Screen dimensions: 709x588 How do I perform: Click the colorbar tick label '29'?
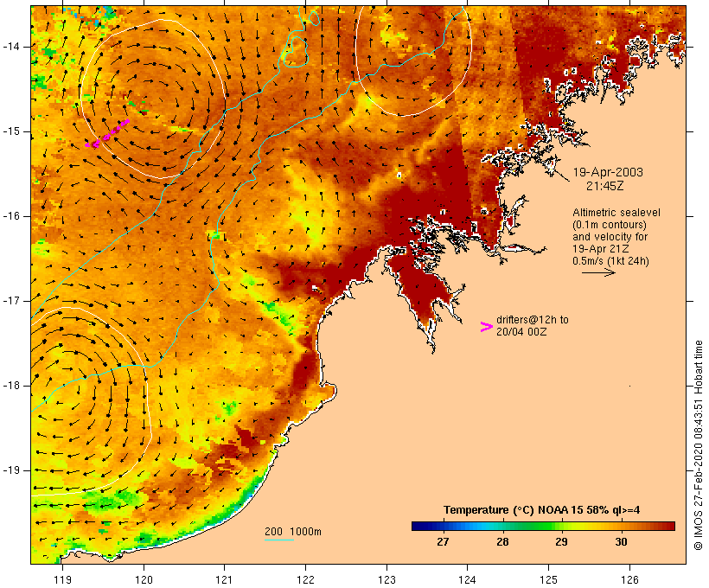[562, 542]
